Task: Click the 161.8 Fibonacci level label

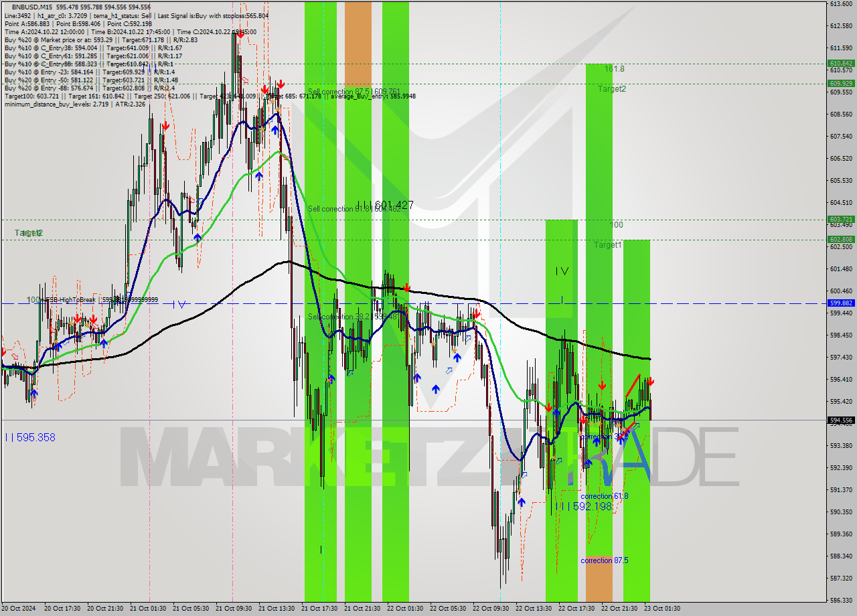Action: (x=614, y=69)
